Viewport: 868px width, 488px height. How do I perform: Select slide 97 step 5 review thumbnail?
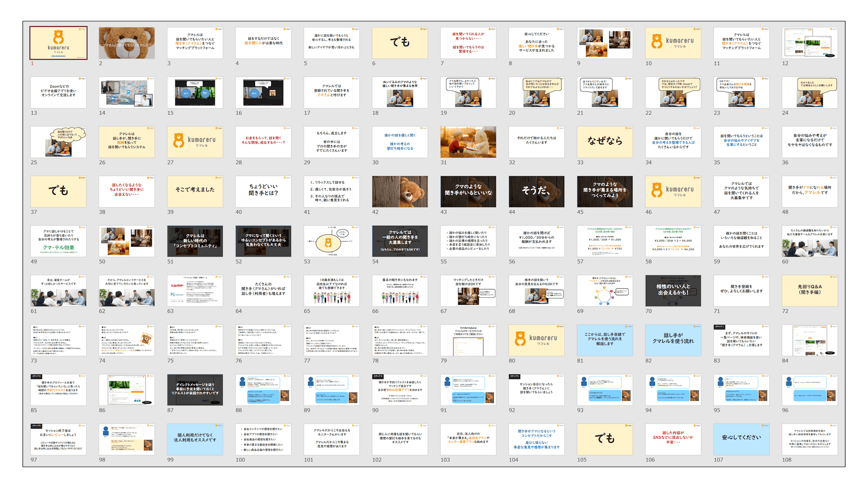click(58, 440)
